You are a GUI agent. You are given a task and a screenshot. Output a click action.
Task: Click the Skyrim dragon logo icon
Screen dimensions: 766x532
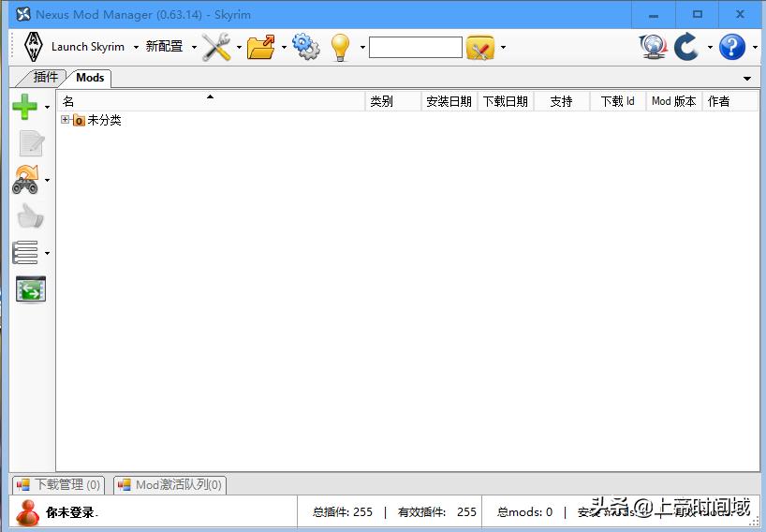coord(33,47)
